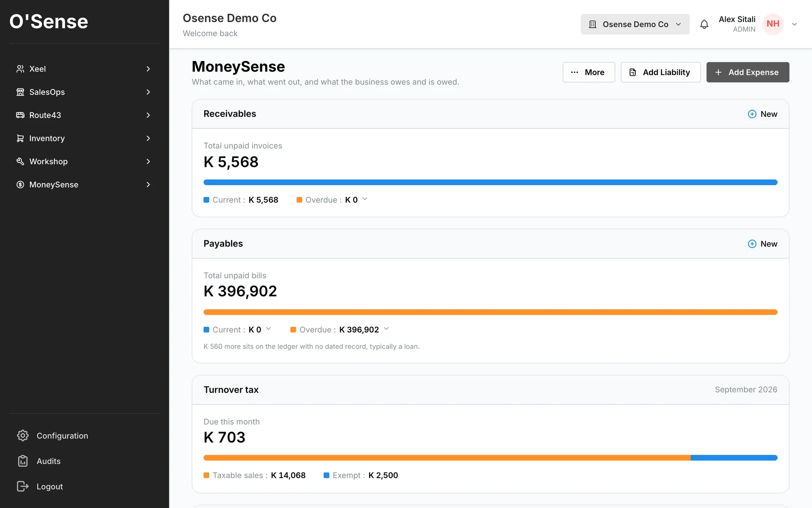Click the plus-circle icon in Payables header
This screenshot has height=508, width=812.
coord(752,244)
